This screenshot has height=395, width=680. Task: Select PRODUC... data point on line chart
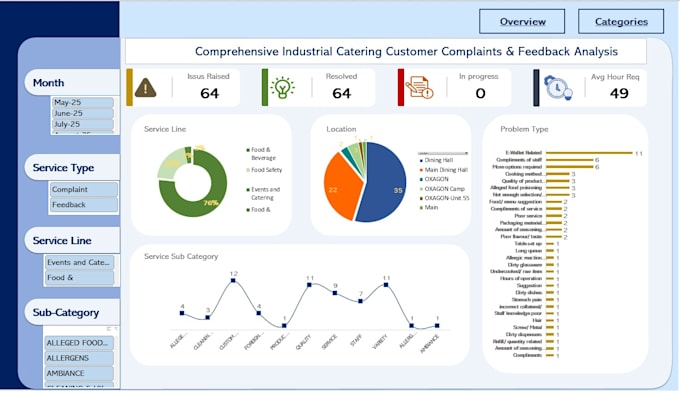click(284, 326)
